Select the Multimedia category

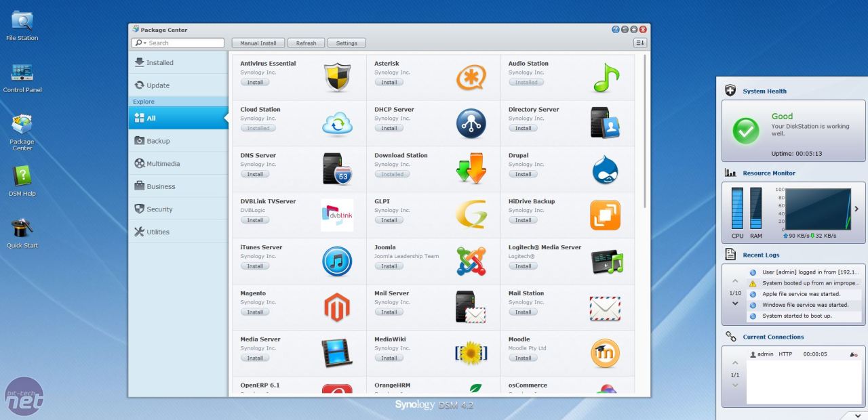[x=178, y=163]
